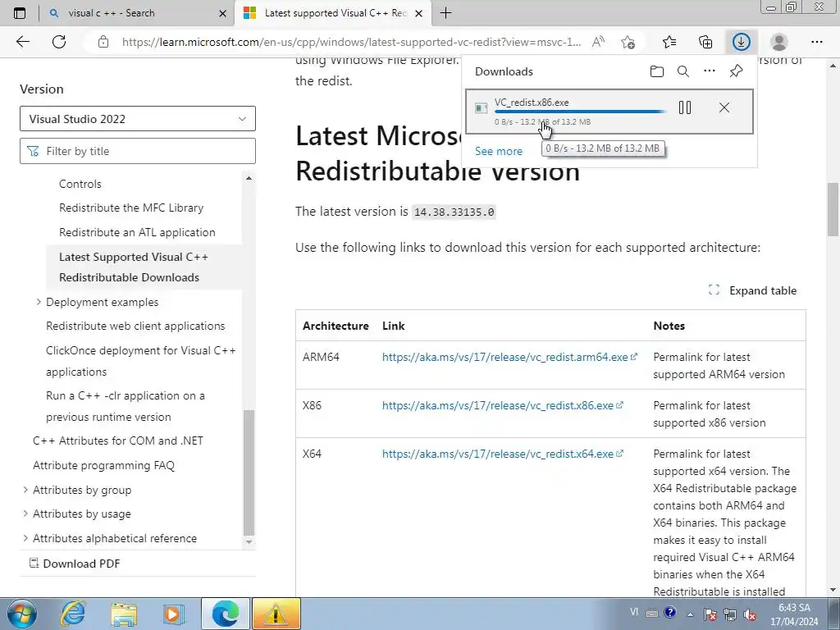Open the Collections icon in the toolbar
The image size is (840, 630).
coord(705,42)
